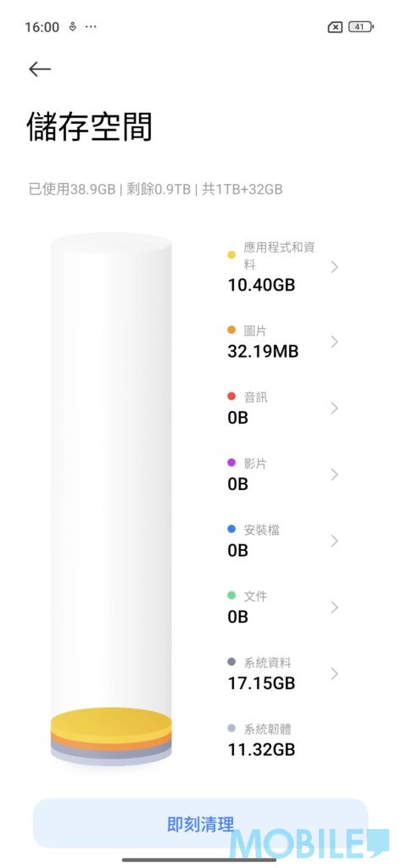The image size is (401, 868).
Task: Tap the storage usage summary text
Action: (156, 189)
